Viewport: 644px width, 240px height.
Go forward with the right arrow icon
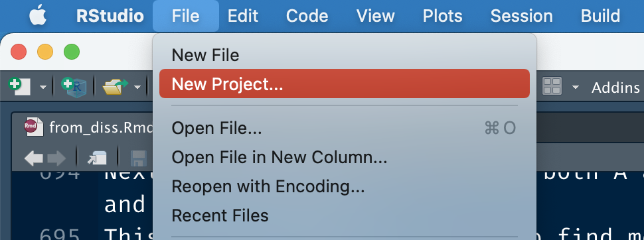coord(56,158)
